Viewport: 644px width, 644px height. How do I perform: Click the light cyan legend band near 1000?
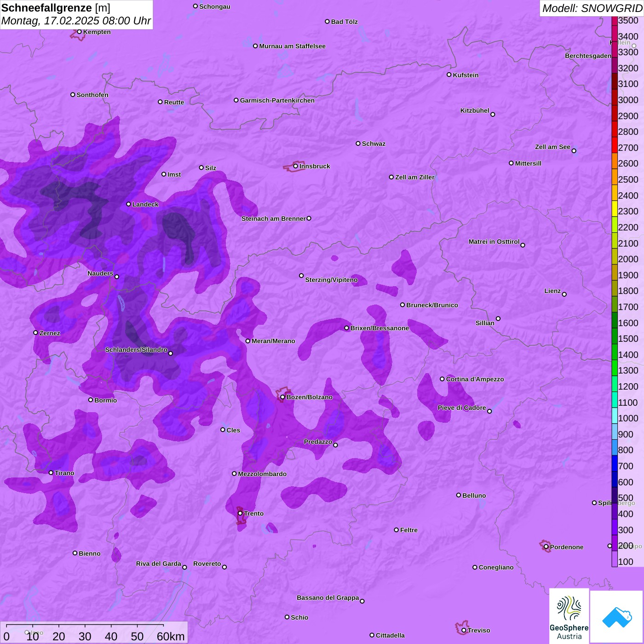[x=615, y=415]
